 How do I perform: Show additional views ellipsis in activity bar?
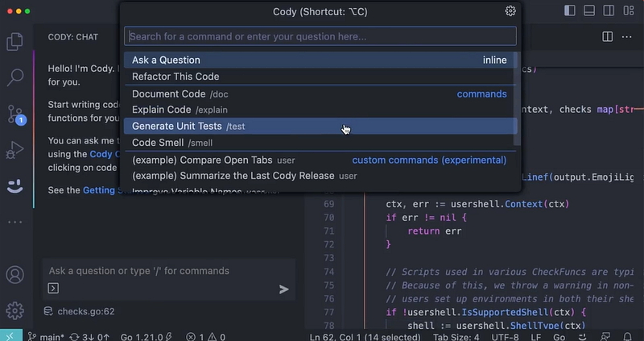(14, 222)
